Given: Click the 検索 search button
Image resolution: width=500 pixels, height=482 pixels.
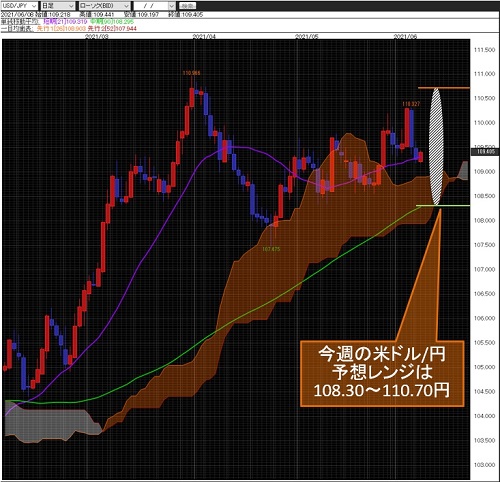Looking at the screenshot, I should (x=188, y=6).
